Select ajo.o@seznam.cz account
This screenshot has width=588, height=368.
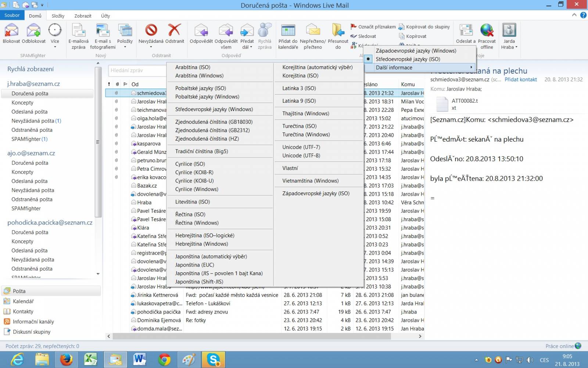31,153
